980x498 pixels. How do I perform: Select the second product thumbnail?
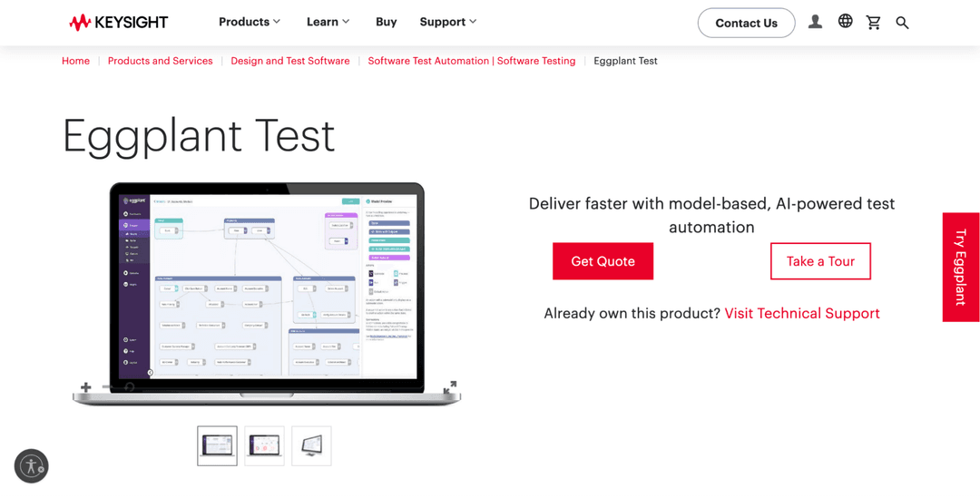(264, 445)
